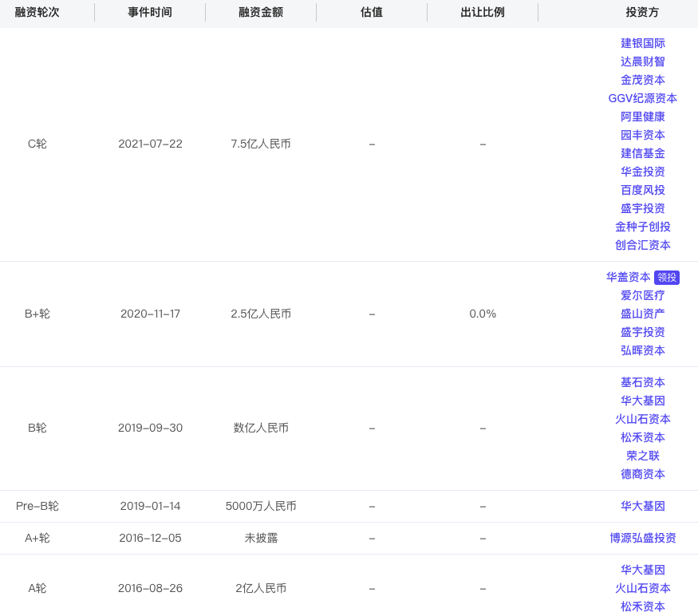This screenshot has height=616, width=698.
Task: Click the 估值 column header
Action: tap(372, 12)
